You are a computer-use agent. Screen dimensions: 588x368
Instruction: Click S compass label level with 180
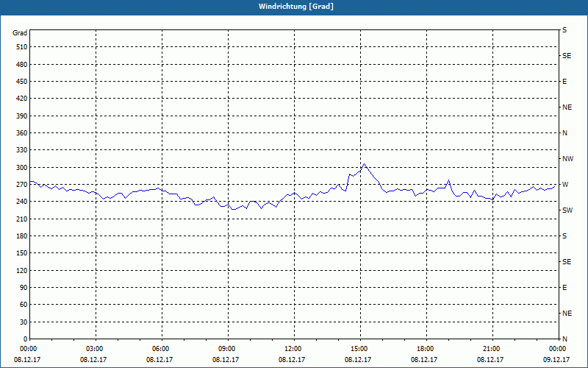point(564,236)
